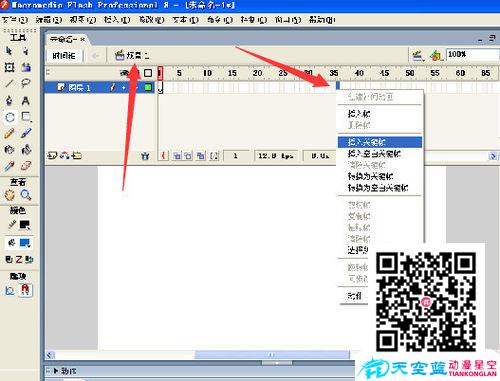Toggle the show/hide all layers eye
Screen dimensions: 500x381
coord(125,73)
